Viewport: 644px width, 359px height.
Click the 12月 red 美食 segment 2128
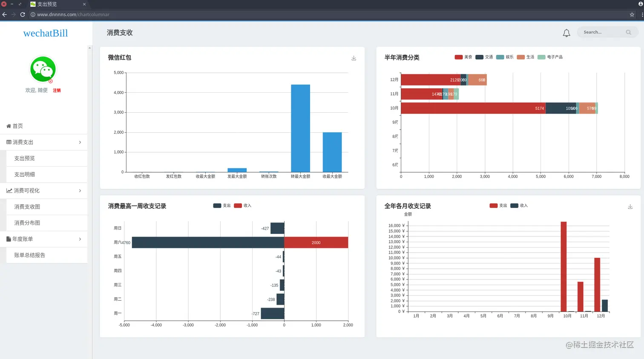[431, 80]
